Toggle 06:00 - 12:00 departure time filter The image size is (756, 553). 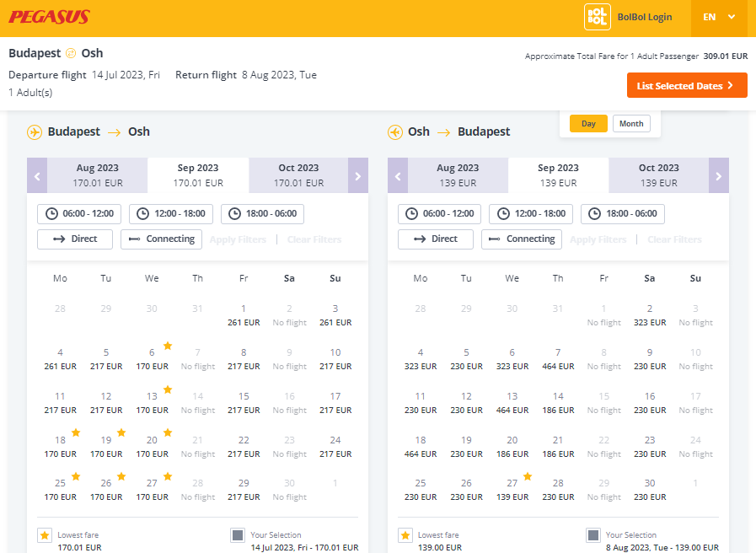79,213
